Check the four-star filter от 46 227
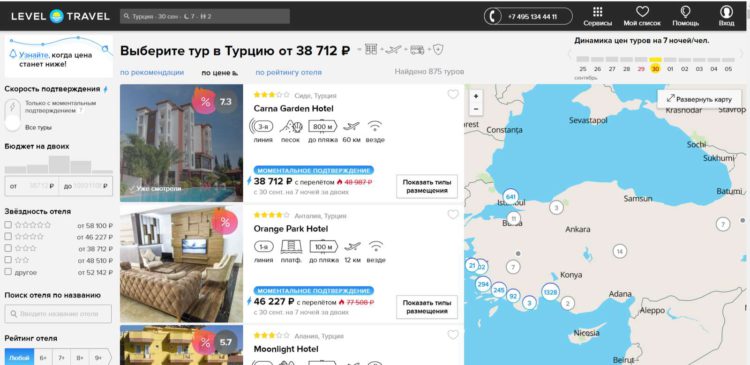This screenshot has height=365, width=750. click(8, 236)
